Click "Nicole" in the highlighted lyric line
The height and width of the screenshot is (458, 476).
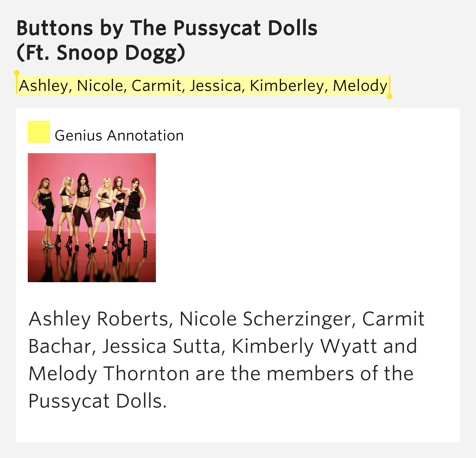pos(101,86)
